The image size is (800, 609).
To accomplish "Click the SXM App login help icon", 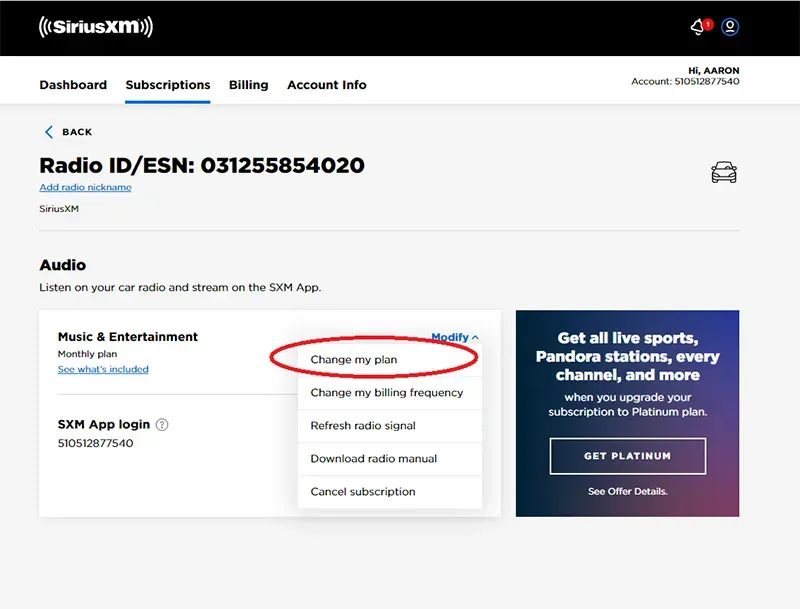I will pos(162,424).
